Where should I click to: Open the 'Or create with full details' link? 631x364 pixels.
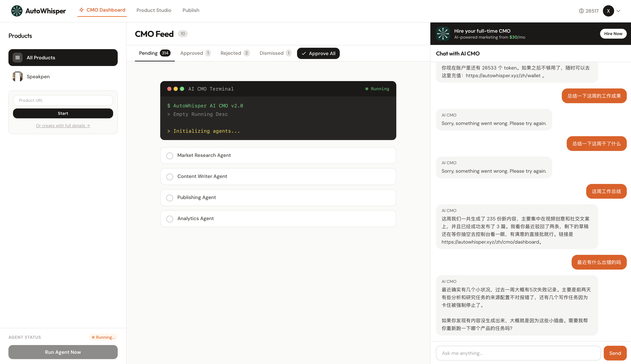click(63, 125)
